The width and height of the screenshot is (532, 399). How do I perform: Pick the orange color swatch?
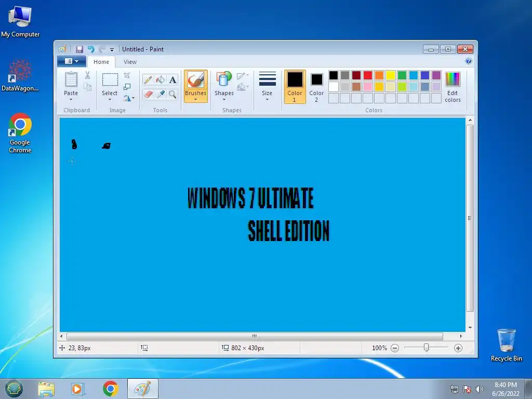pyautogui.click(x=379, y=75)
